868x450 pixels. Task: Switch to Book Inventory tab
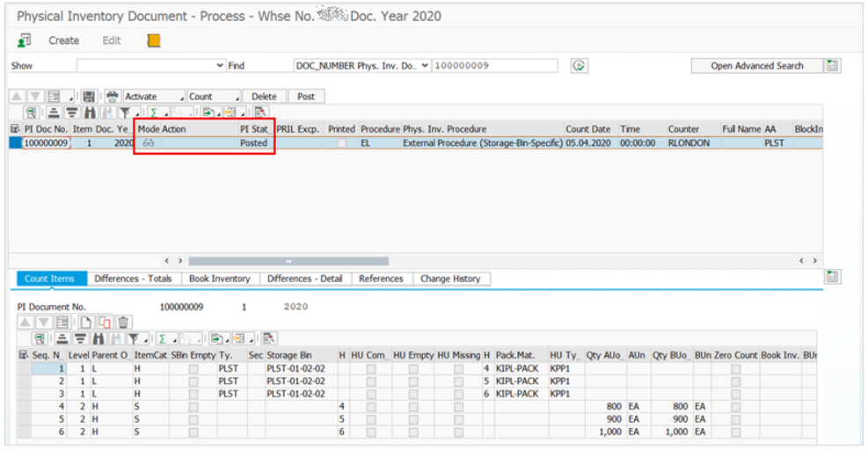coord(220,279)
